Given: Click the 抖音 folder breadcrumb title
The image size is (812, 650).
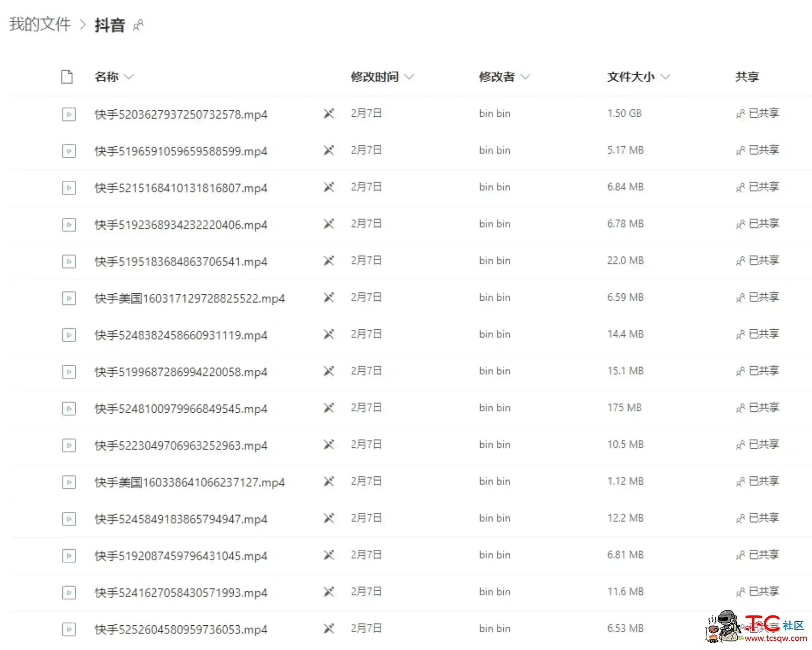Looking at the screenshot, I should coord(110,25).
